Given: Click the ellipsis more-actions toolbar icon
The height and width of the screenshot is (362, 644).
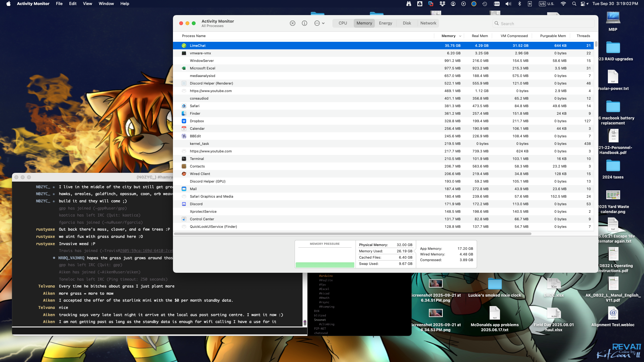Looking at the screenshot, I should coord(317,23).
